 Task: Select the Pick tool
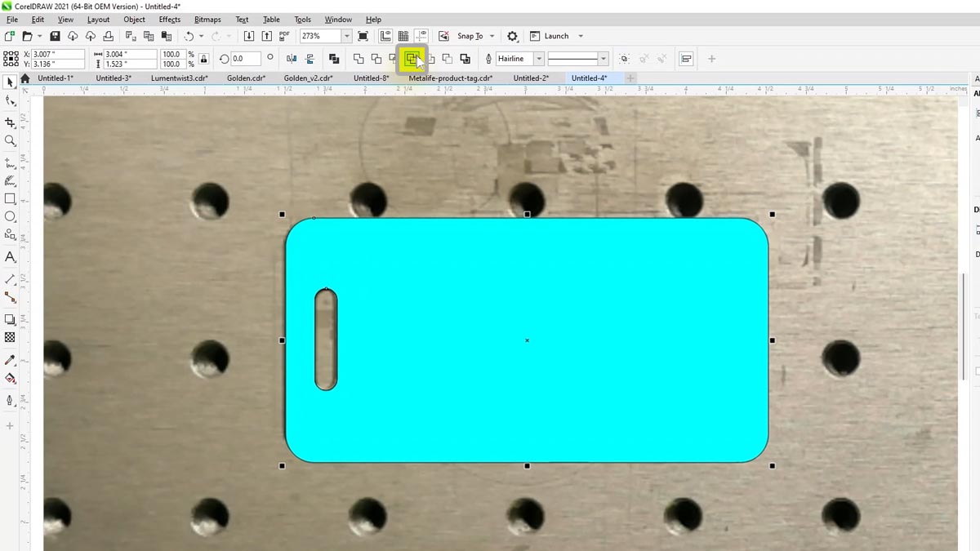point(10,81)
